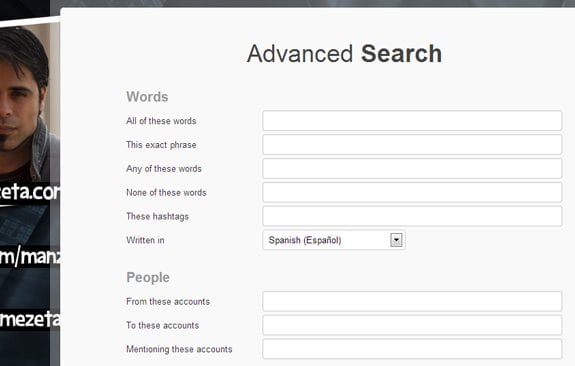
Task: Focus the 'This exact phrase' text box
Action: pos(412,144)
